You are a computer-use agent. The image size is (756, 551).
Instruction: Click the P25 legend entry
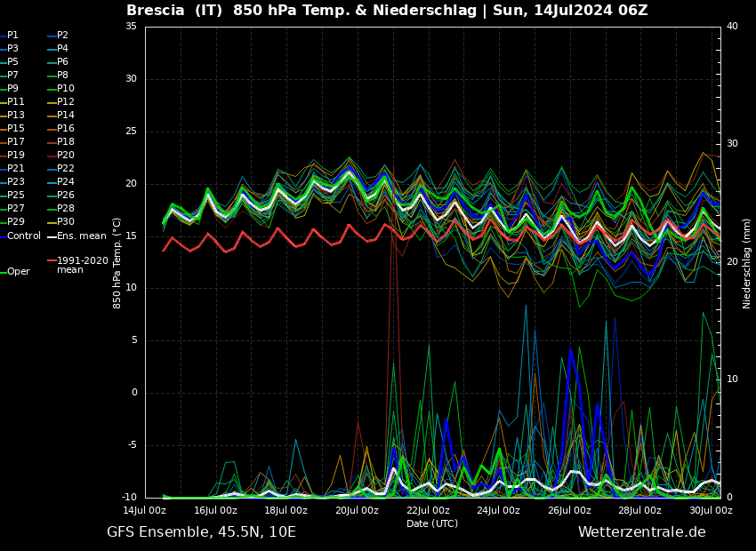(15, 195)
